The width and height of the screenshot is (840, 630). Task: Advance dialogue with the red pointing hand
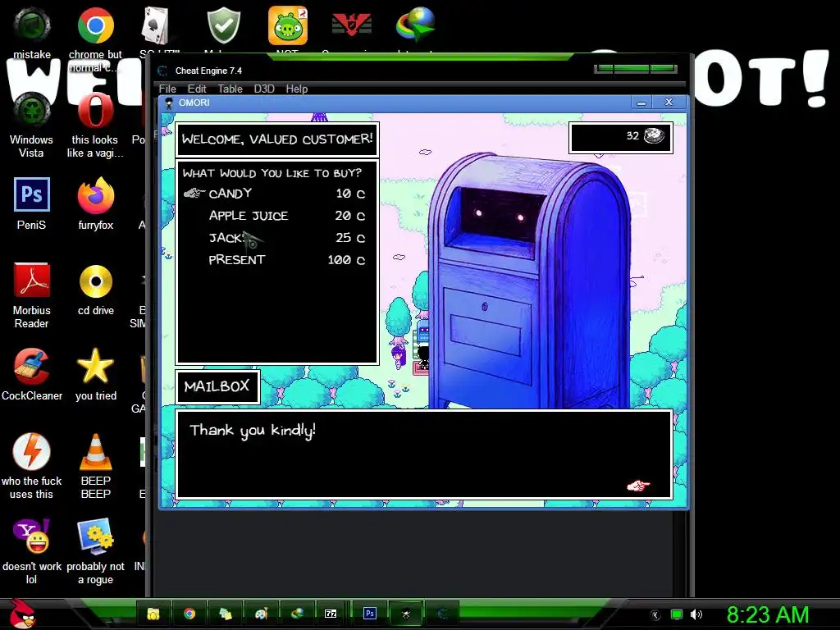coord(638,486)
